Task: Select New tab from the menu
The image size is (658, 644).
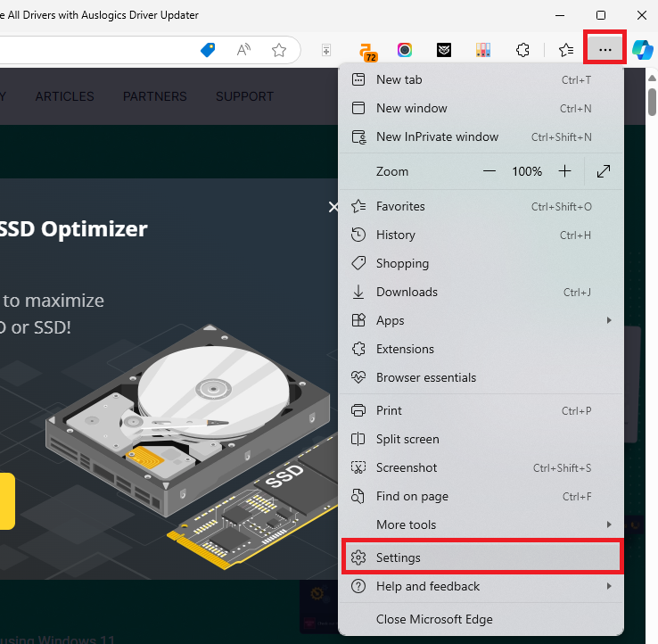Action: pyautogui.click(x=481, y=79)
